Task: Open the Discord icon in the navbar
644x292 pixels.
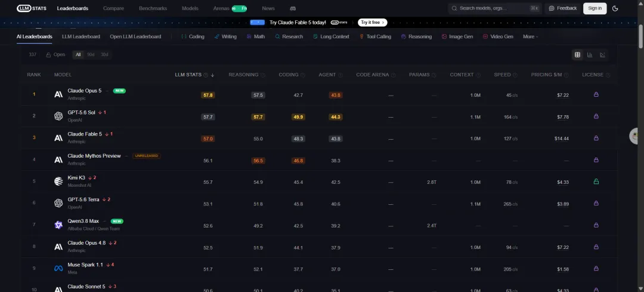Action: pyautogui.click(x=293, y=8)
